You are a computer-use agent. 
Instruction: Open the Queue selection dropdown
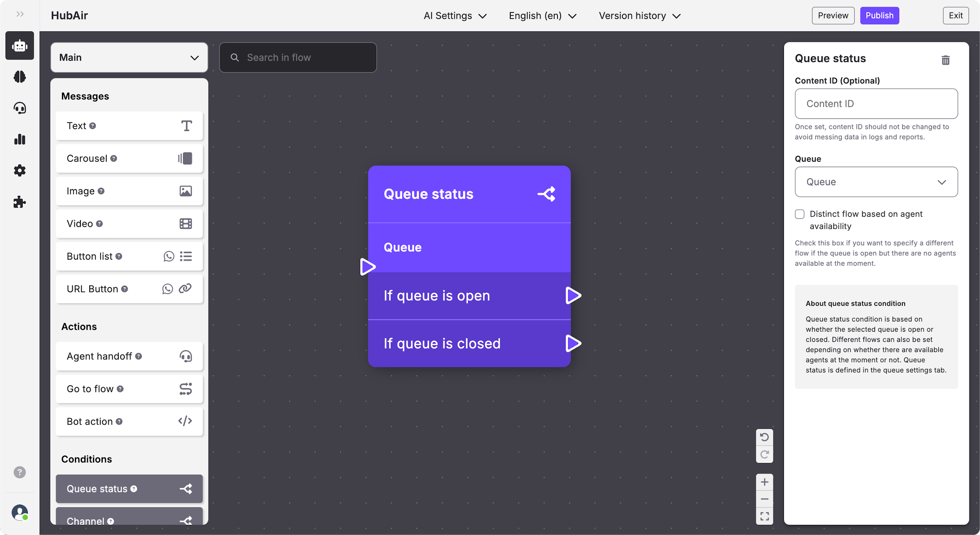876,182
